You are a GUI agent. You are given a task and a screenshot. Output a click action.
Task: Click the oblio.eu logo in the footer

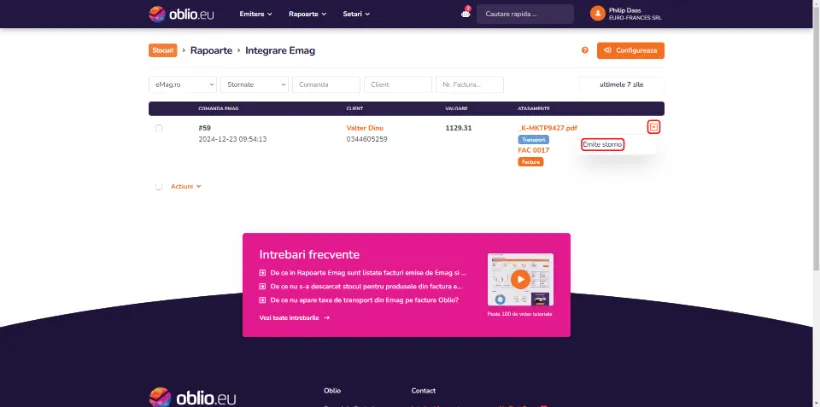(192, 397)
